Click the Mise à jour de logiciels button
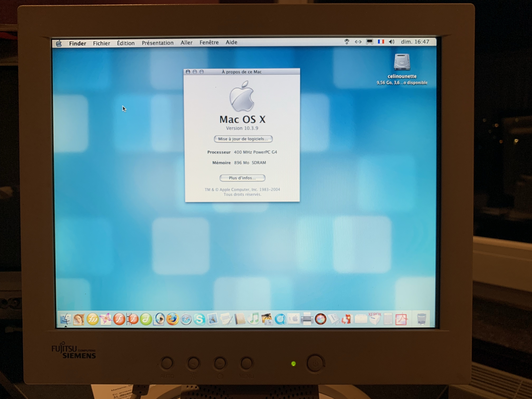 click(243, 139)
